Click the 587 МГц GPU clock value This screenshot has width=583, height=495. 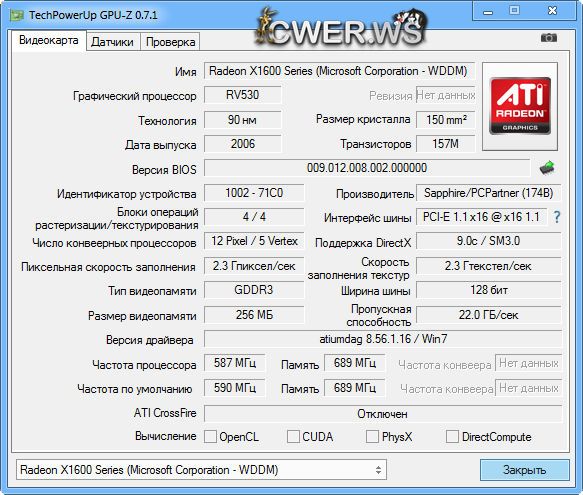coord(235,363)
